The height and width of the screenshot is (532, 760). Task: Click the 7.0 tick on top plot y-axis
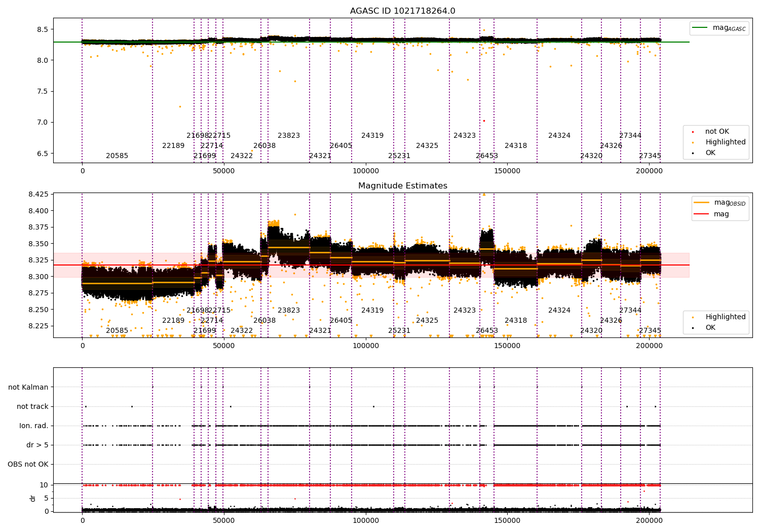click(43, 123)
